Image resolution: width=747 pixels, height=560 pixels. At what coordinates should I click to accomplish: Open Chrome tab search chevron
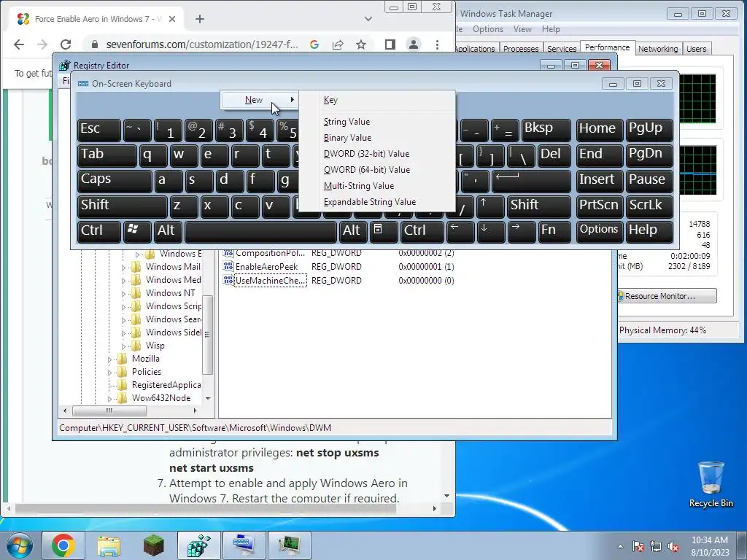pyautogui.click(x=368, y=19)
